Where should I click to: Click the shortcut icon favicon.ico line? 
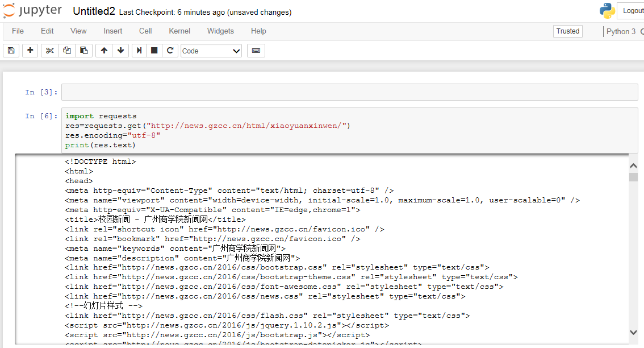tap(224, 229)
